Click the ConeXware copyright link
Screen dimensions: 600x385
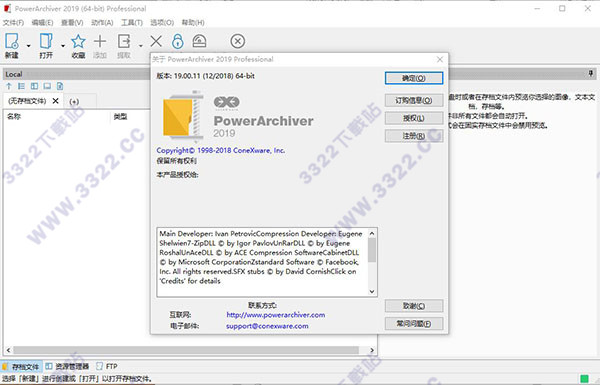pyautogui.click(x=221, y=150)
